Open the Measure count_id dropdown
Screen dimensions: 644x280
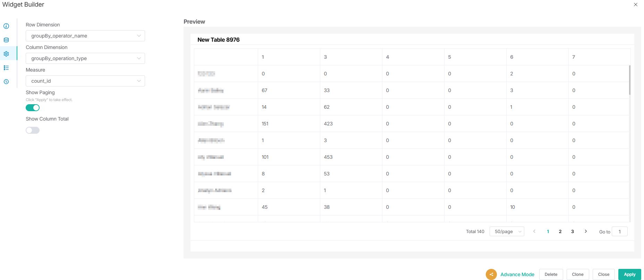[x=85, y=81]
